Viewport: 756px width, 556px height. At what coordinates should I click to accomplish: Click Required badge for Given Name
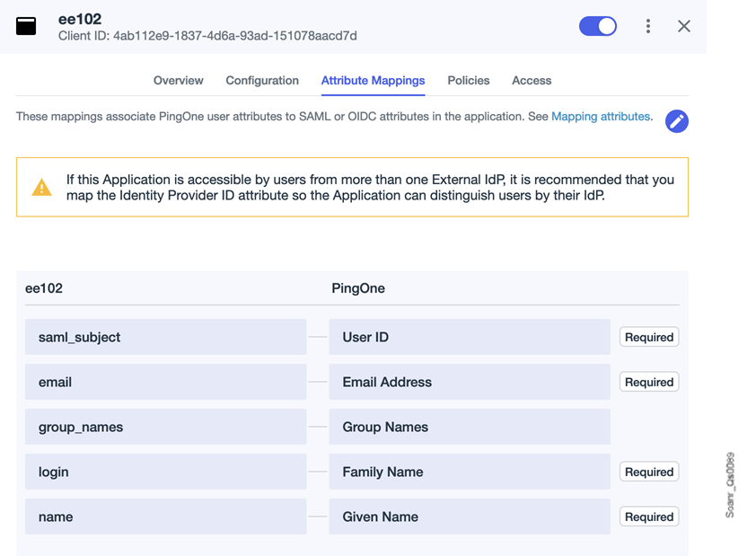tap(649, 516)
